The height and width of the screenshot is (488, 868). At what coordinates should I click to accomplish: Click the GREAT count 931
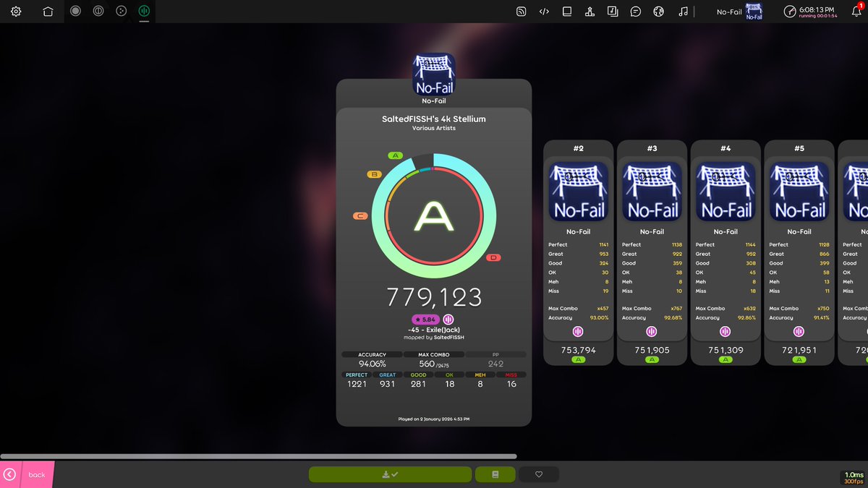(x=388, y=384)
